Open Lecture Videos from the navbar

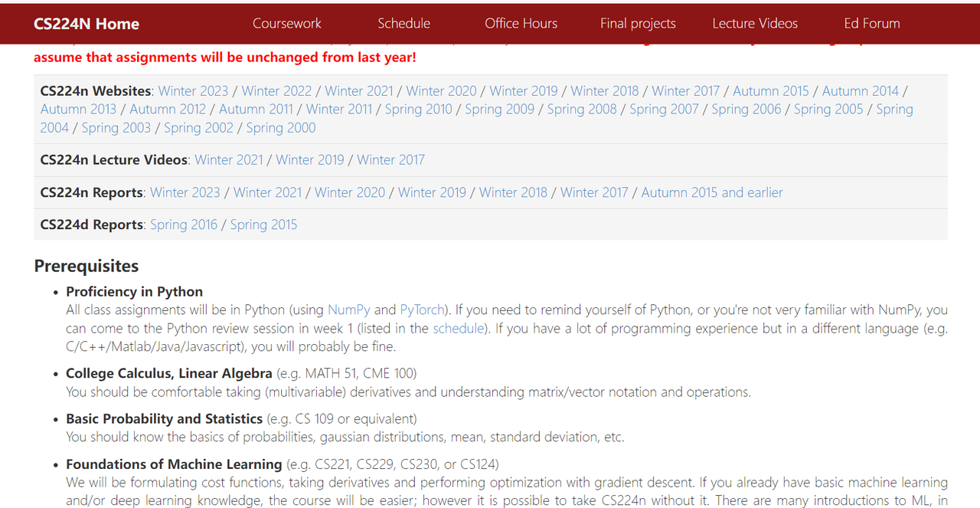click(754, 24)
